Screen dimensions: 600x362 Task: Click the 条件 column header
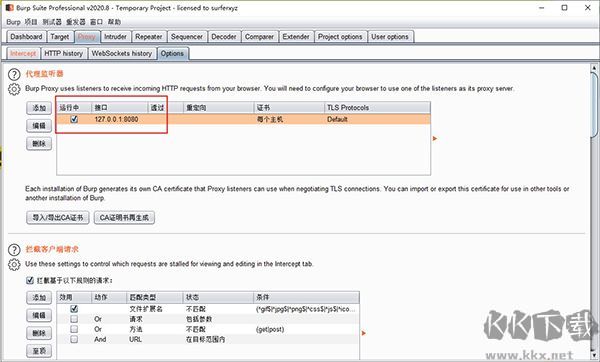(306, 297)
